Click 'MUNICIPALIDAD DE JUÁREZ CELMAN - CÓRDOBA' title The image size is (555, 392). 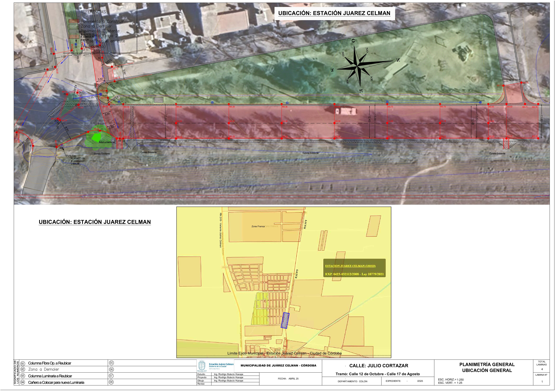point(278,366)
